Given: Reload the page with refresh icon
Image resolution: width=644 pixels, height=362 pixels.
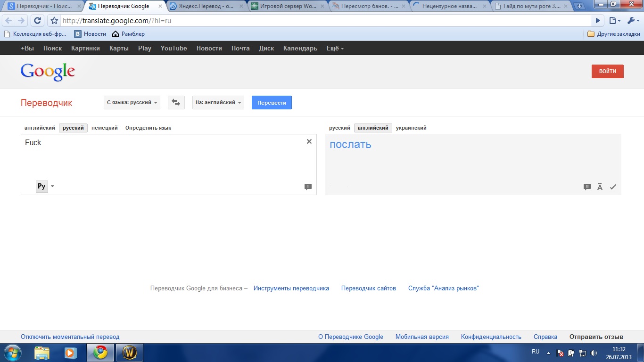Looking at the screenshot, I should (x=38, y=21).
